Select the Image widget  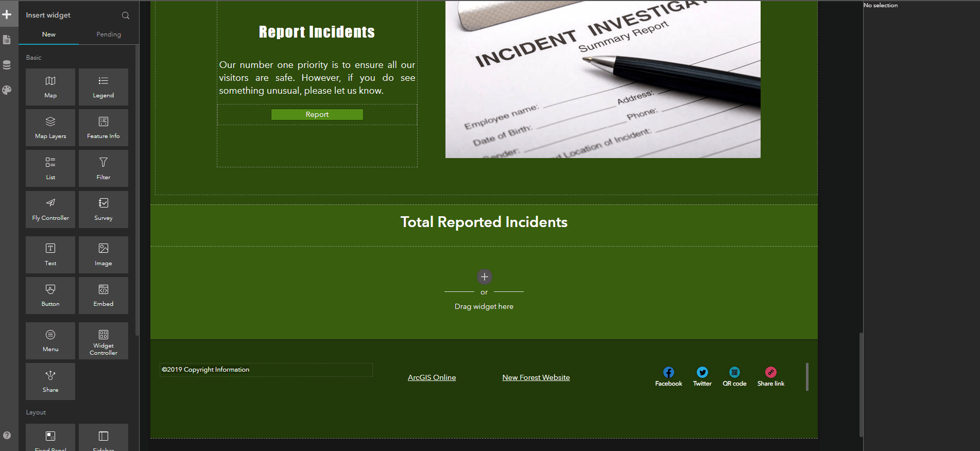104,255
